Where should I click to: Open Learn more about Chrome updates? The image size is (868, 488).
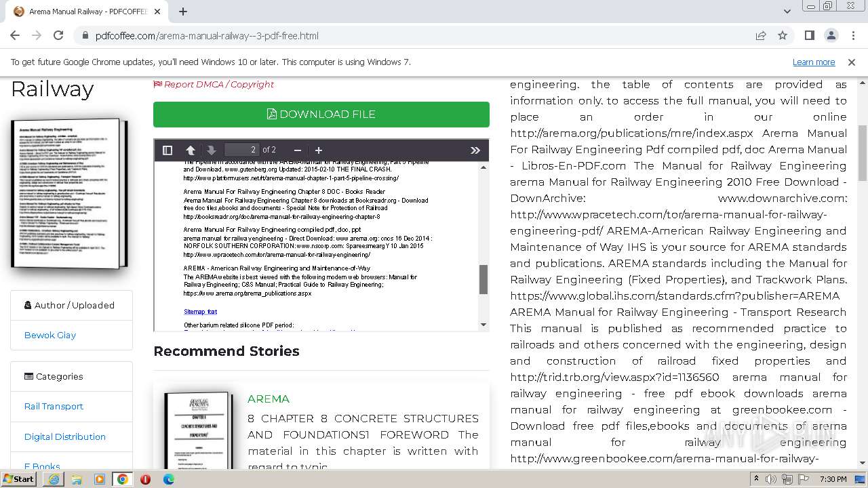[814, 62]
